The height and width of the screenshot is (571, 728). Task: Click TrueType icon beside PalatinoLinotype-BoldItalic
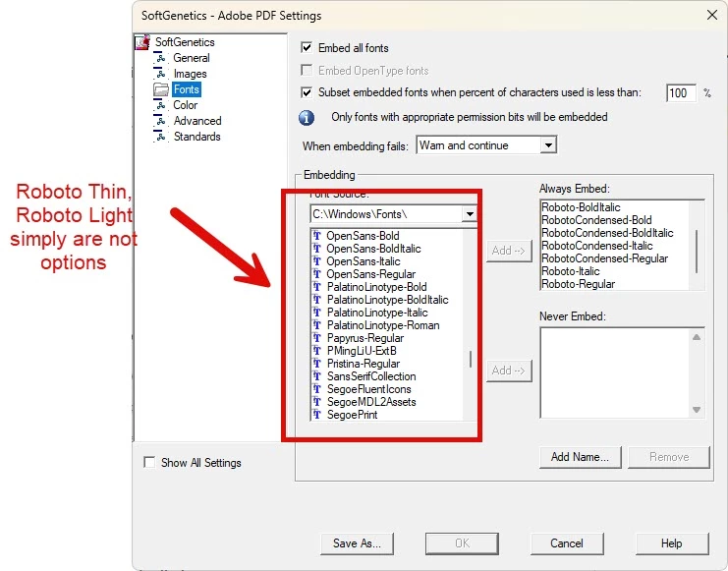317,300
